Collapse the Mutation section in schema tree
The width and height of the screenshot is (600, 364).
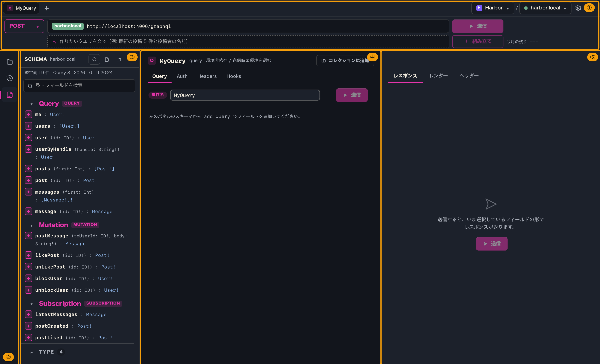[x=32, y=225]
